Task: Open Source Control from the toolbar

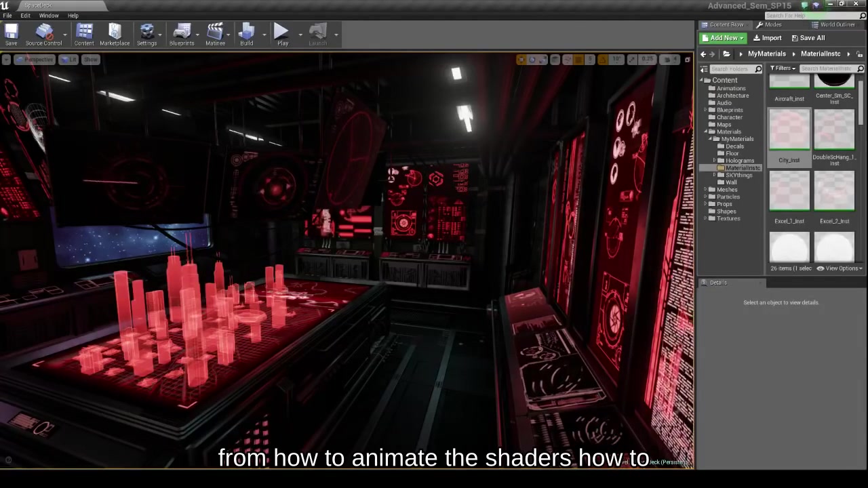Action: (43, 35)
